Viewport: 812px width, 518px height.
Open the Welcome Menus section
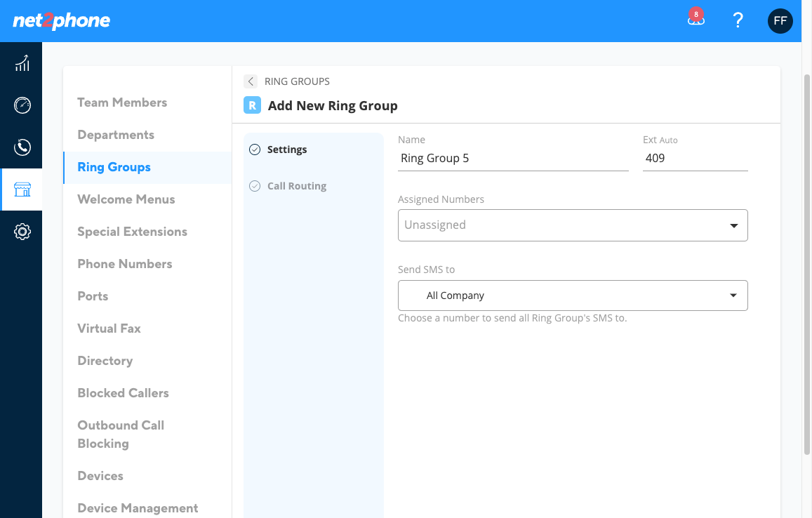coord(126,199)
